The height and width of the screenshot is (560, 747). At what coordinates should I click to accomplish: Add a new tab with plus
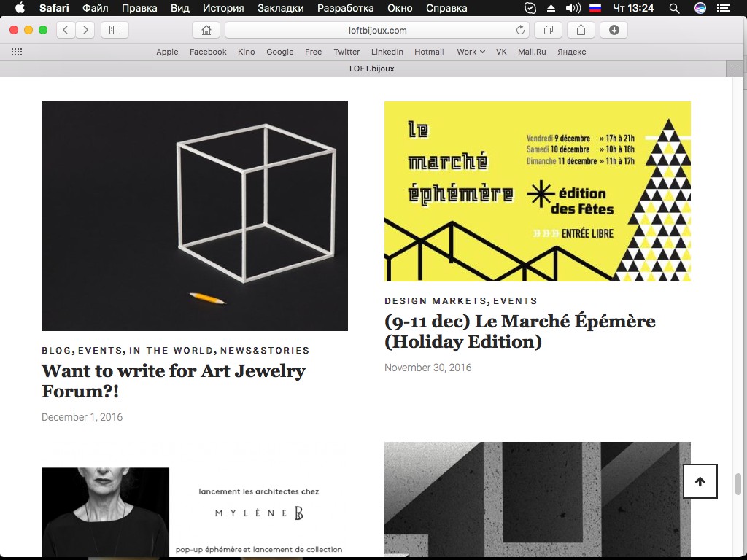[735, 69]
